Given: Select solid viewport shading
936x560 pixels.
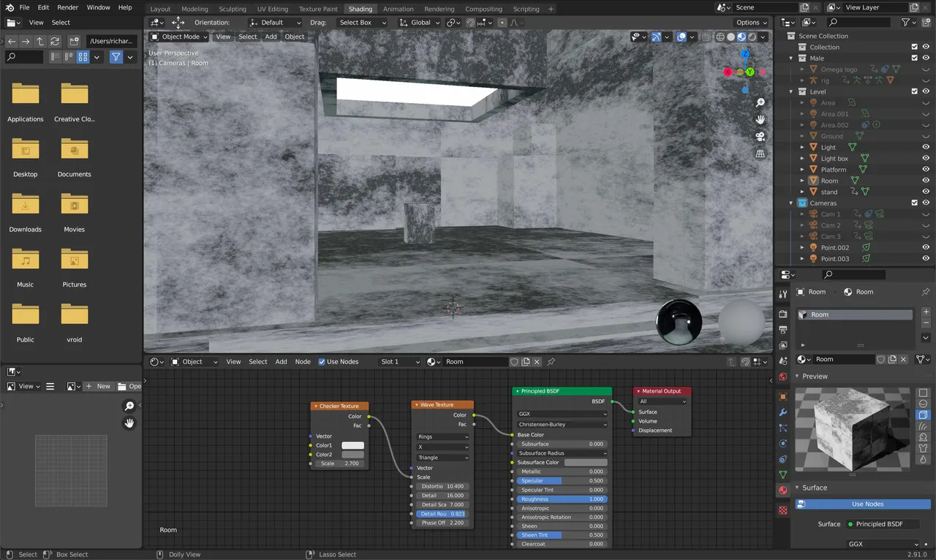Looking at the screenshot, I should pyautogui.click(x=731, y=37).
